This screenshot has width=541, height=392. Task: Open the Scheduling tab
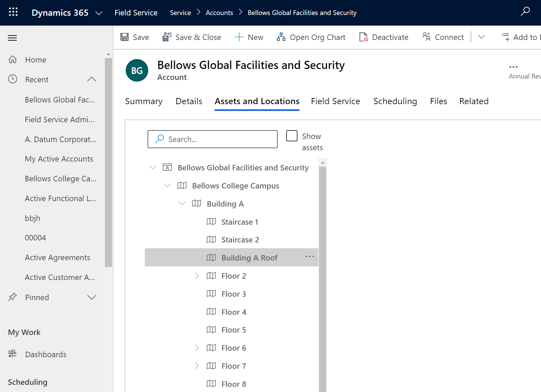coord(395,101)
